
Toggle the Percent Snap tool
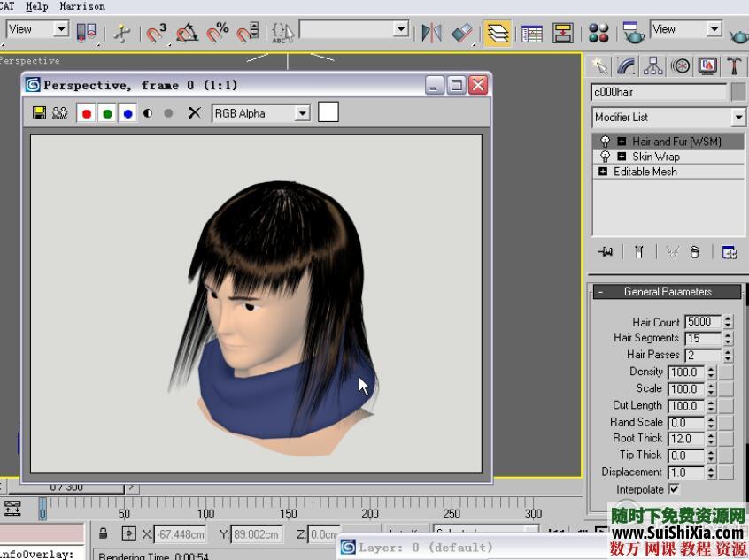pos(218,31)
